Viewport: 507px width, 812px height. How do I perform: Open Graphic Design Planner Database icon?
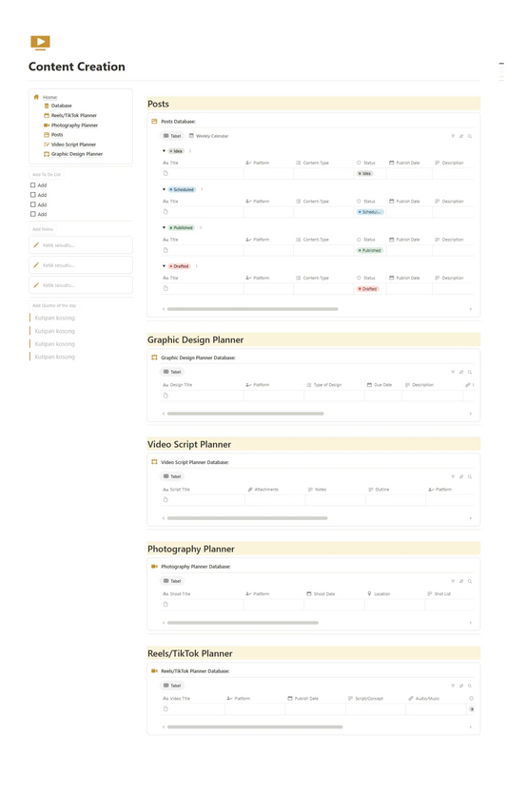coord(154,358)
